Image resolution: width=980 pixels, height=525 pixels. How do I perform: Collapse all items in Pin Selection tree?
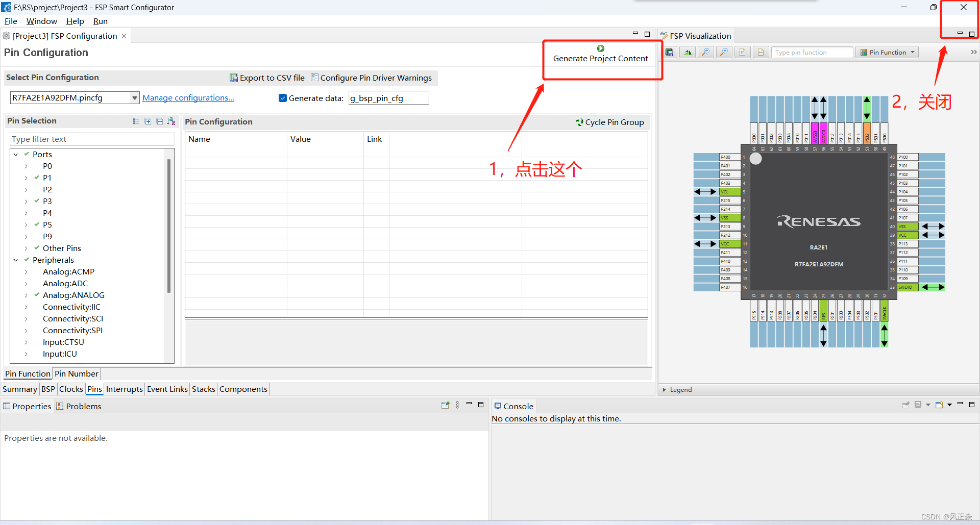tap(160, 121)
